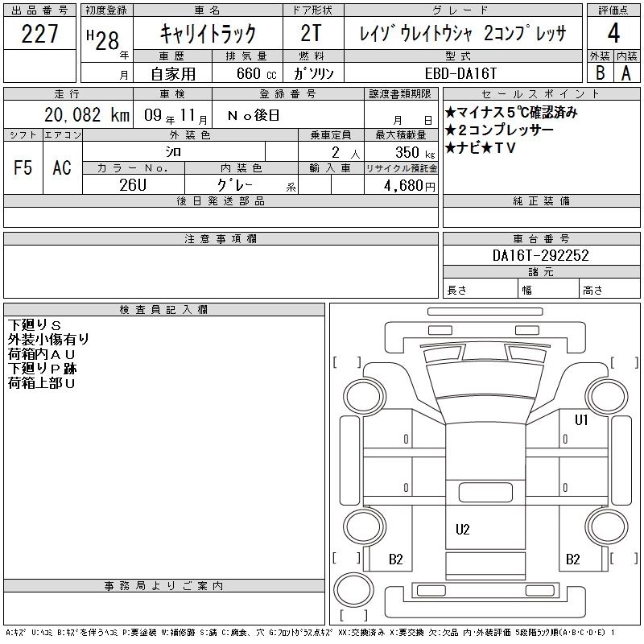Select the 車台番号 header
The height and width of the screenshot is (644, 644).
(541, 239)
